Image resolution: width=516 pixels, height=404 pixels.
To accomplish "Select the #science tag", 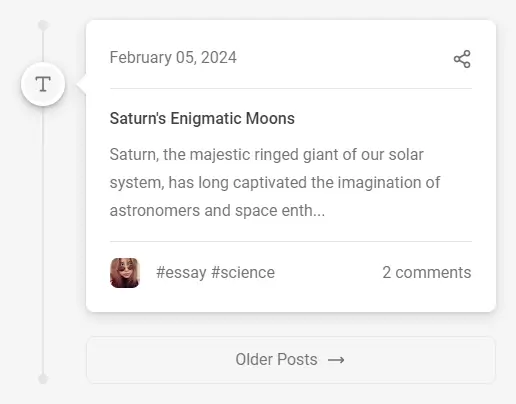I will coord(243,273).
